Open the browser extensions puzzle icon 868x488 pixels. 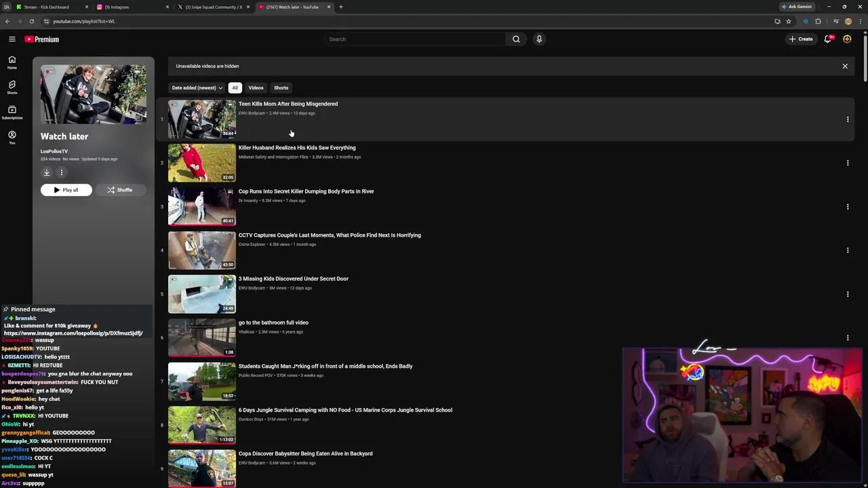point(818,21)
